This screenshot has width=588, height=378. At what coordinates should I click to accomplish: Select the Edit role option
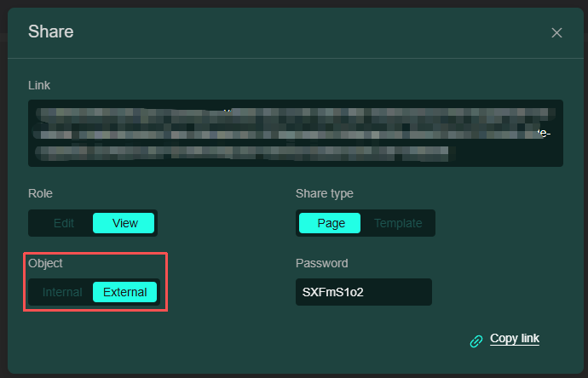pos(64,223)
